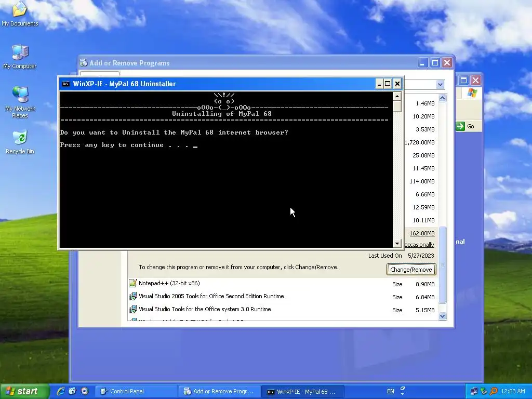Minimize the Add or Remove Programs window
The width and height of the screenshot is (532, 399).
422,63
